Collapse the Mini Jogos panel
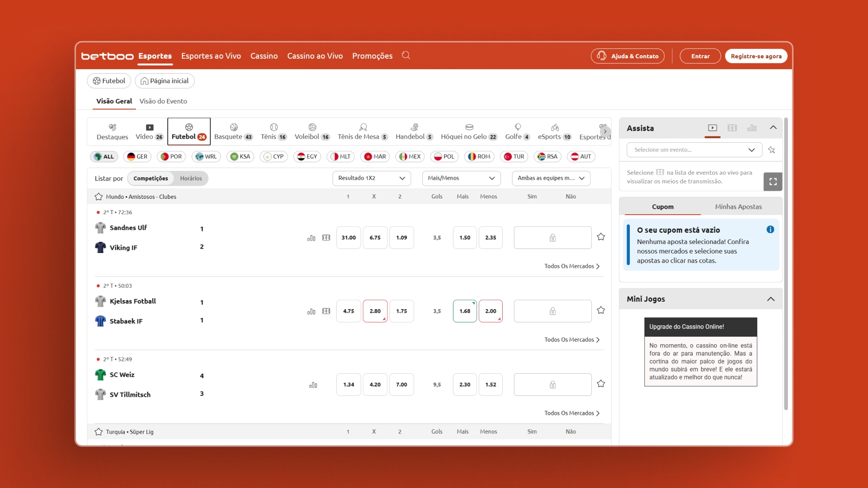Viewport: 868px width, 488px height. pyautogui.click(x=771, y=299)
